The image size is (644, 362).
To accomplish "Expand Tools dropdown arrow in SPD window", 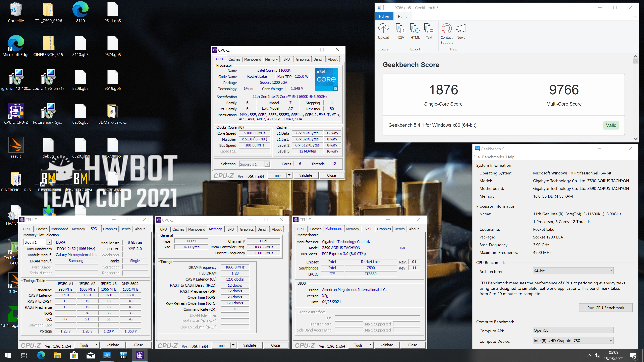I will click(96, 345).
